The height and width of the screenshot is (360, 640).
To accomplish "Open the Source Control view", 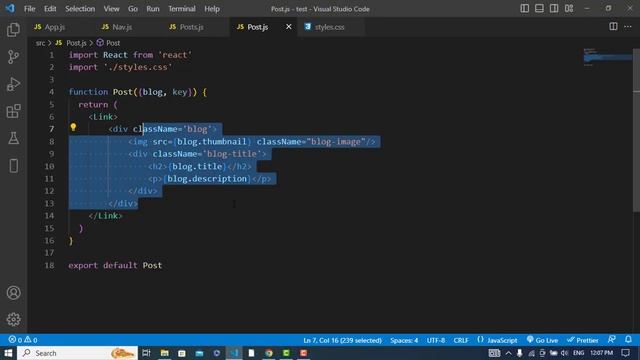I will pos(13,57).
